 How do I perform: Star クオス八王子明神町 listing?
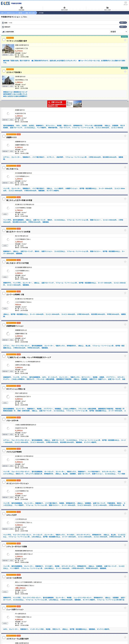pyautogui.click(x=125, y=450)
